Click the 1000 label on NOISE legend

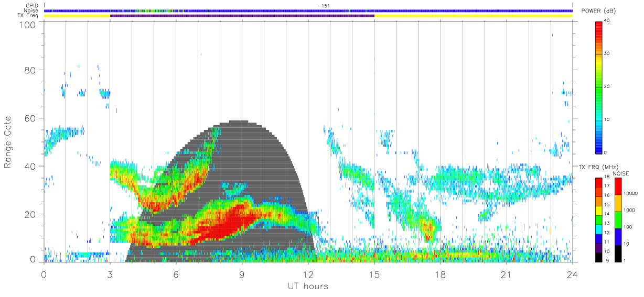630,210
